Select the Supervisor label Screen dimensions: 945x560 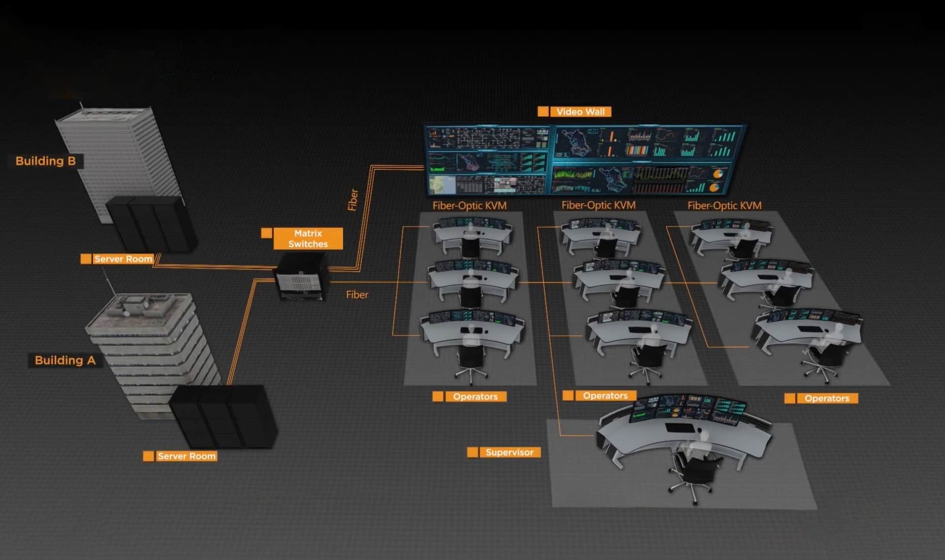click(x=509, y=452)
